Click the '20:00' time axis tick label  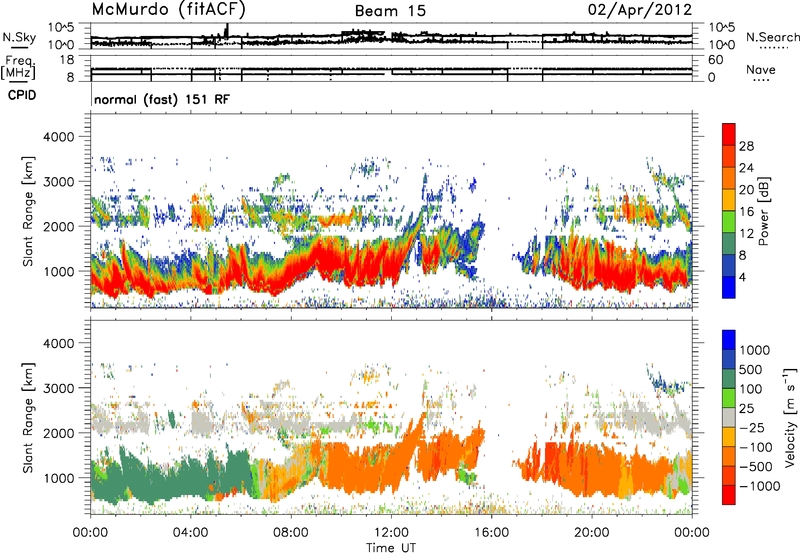(592, 533)
